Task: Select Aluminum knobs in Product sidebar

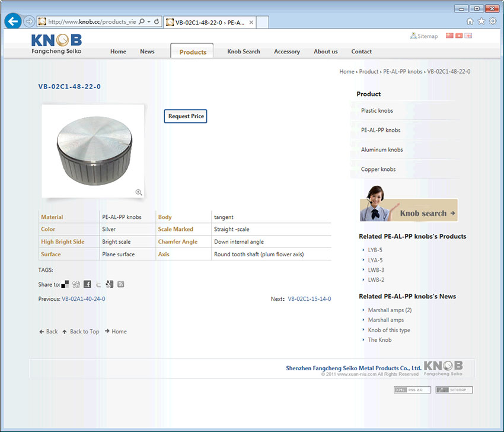Action: (x=382, y=150)
